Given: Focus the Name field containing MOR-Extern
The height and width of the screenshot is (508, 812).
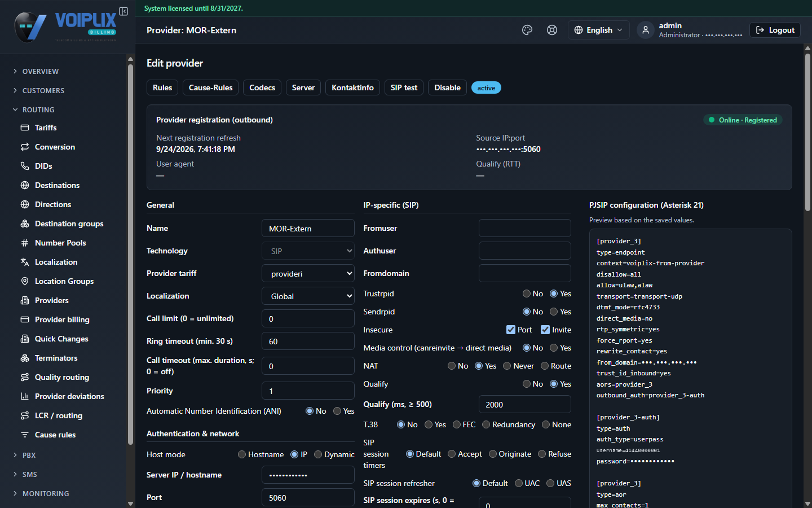Looking at the screenshot, I should pyautogui.click(x=308, y=228).
